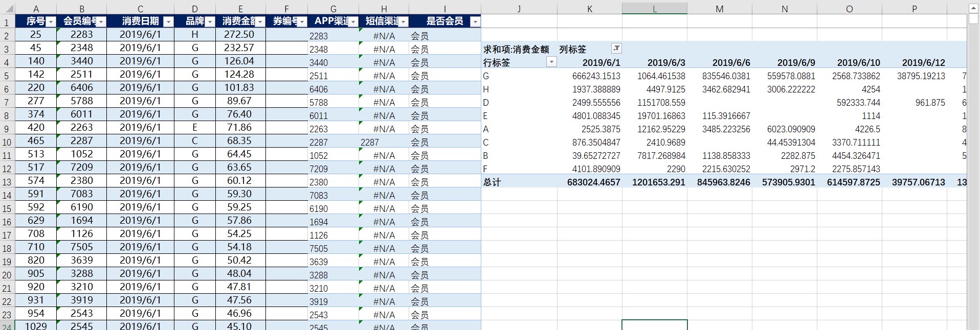Select row 10 by its row header
Image resolution: width=980 pixels, height=330 pixels.
pyautogui.click(x=7, y=143)
